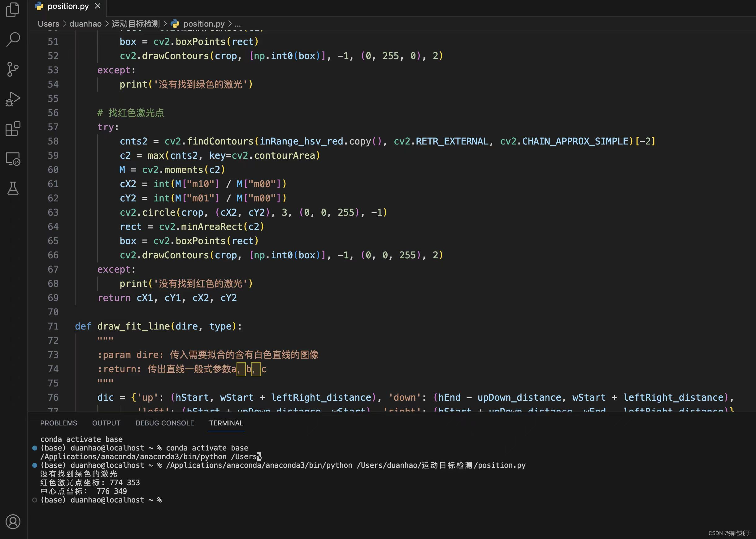Click print('没有找到红色的激光') statement
Viewport: 756px width, 539px height.
[x=186, y=283]
